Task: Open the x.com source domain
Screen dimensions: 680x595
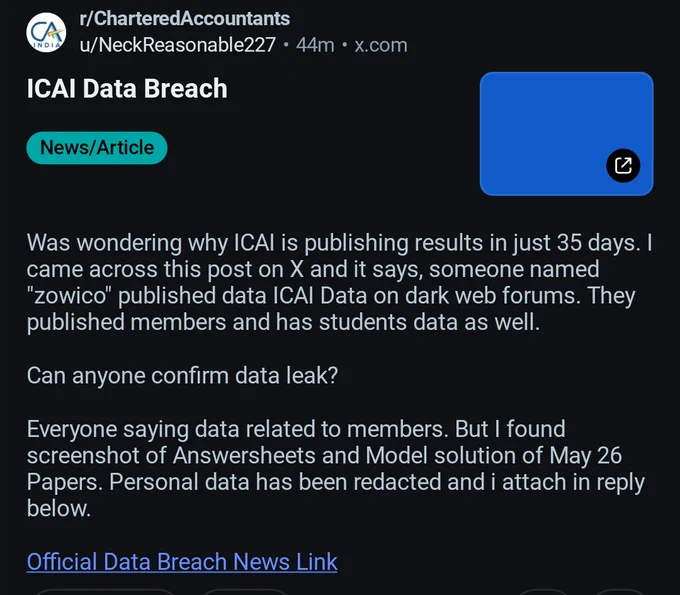Action: point(381,45)
